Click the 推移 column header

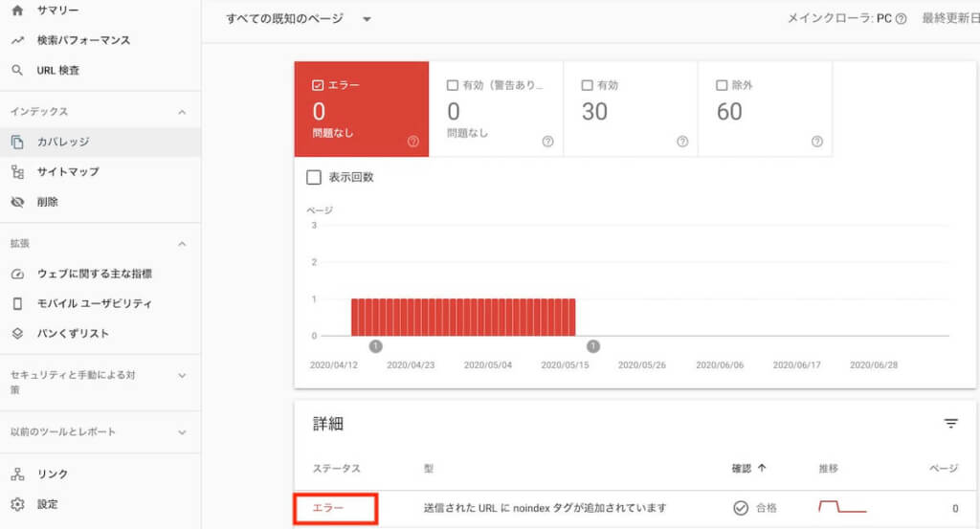pyautogui.click(x=829, y=469)
